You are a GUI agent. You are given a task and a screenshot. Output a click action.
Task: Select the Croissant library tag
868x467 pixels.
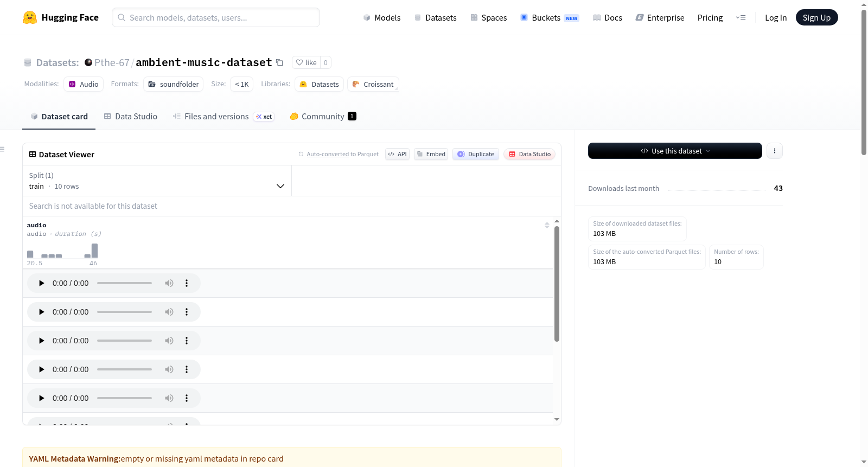click(373, 84)
